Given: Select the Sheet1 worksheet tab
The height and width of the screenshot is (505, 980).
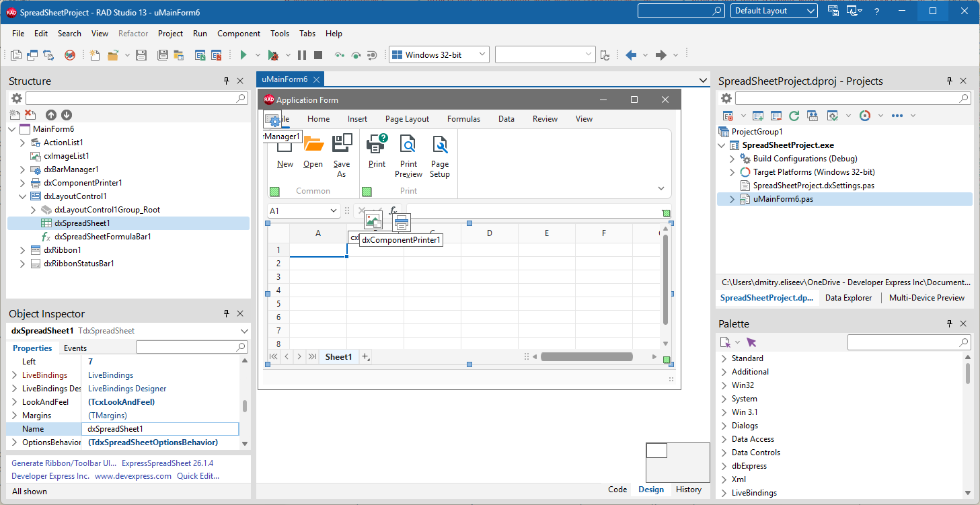Looking at the screenshot, I should (x=338, y=356).
